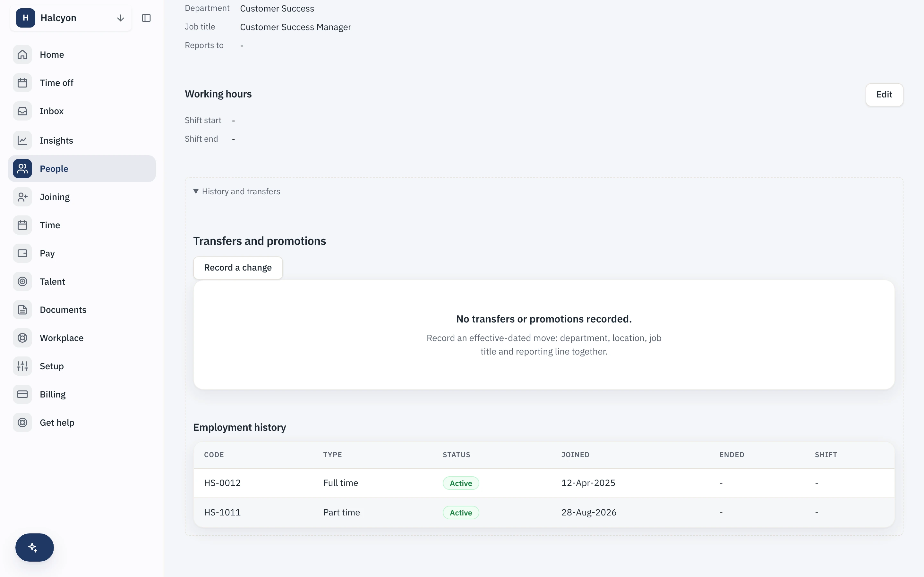
Task: Open the Inbox tray icon
Action: pyautogui.click(x=22, y=111)
